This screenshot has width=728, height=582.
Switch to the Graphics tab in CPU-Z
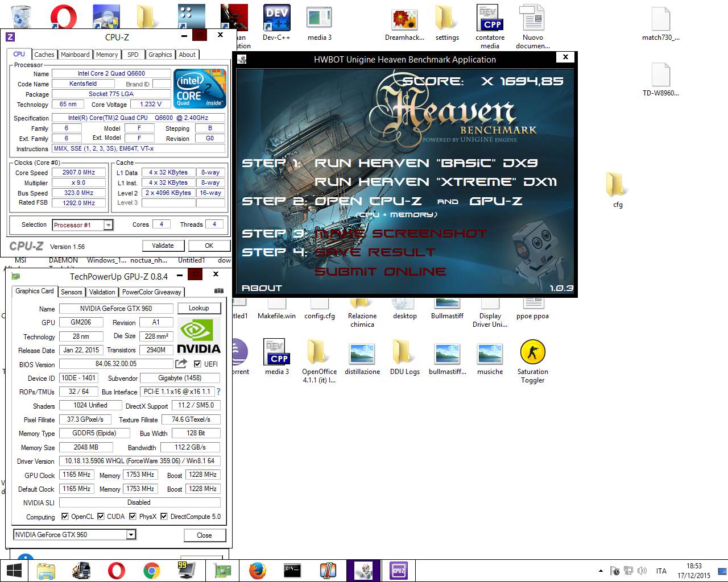pyautogui.click(x=160, y=55)
